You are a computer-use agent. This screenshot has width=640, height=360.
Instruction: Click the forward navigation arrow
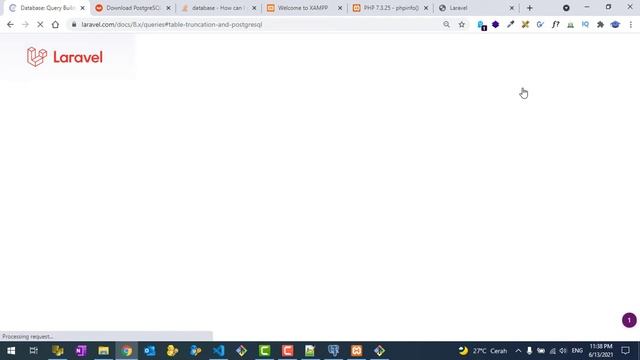point(25,24)
